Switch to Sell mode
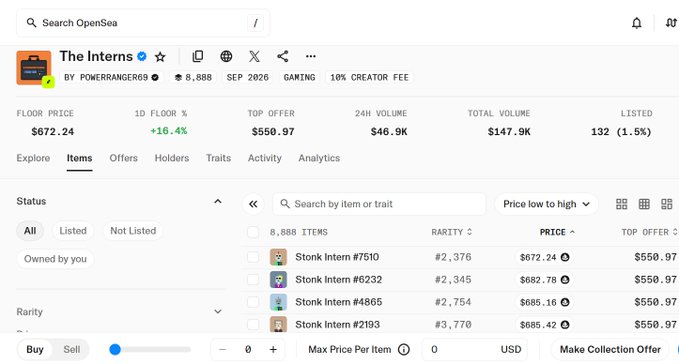The height and width of the screenshot is (364, 679). 71,349
